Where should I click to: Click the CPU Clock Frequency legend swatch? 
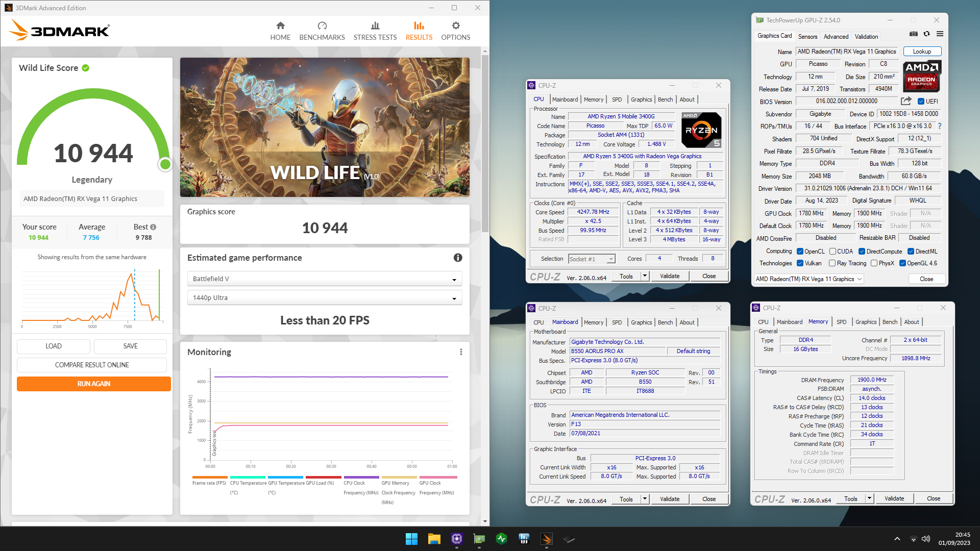(x=361, y=478)
